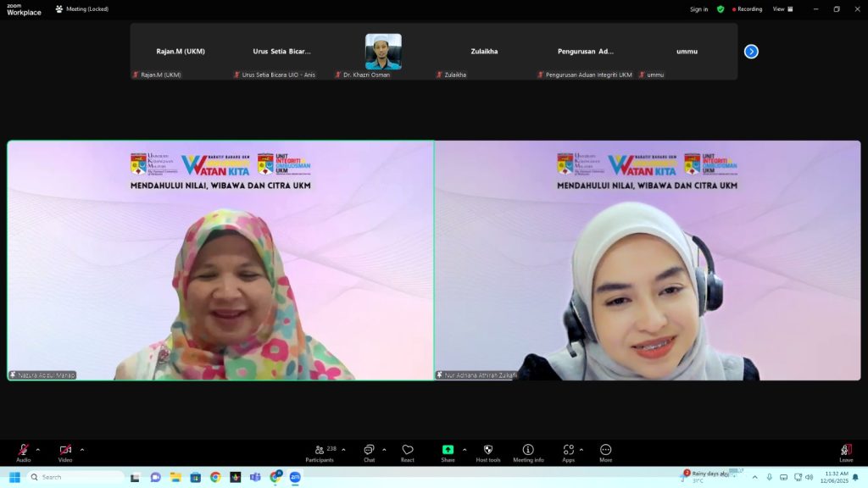Select Dr. Khazri Osman's participant thumbnail
The height and width of the screenshot is (488, 868).
click(x=383, y=52)
